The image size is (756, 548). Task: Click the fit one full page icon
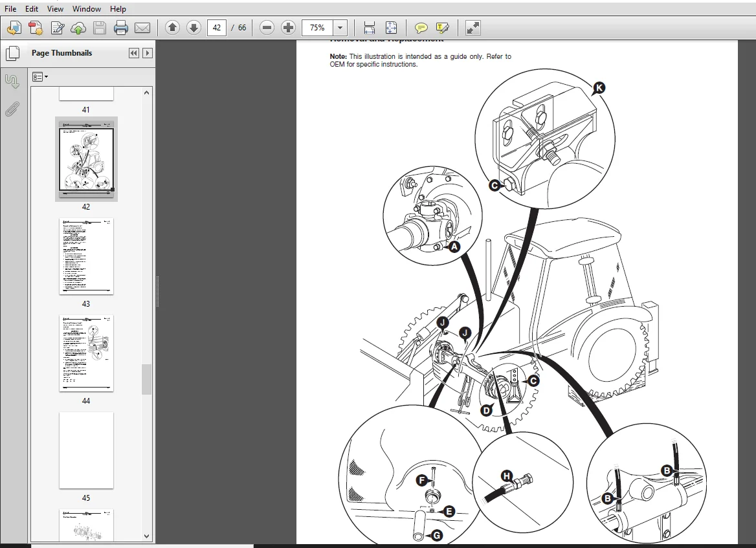(x=391, y=27)
